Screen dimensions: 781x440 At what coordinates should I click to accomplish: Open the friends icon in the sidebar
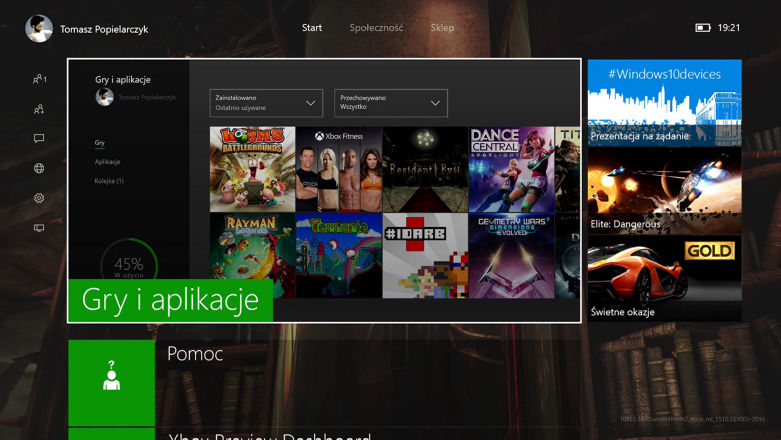[x=39, y=79]
